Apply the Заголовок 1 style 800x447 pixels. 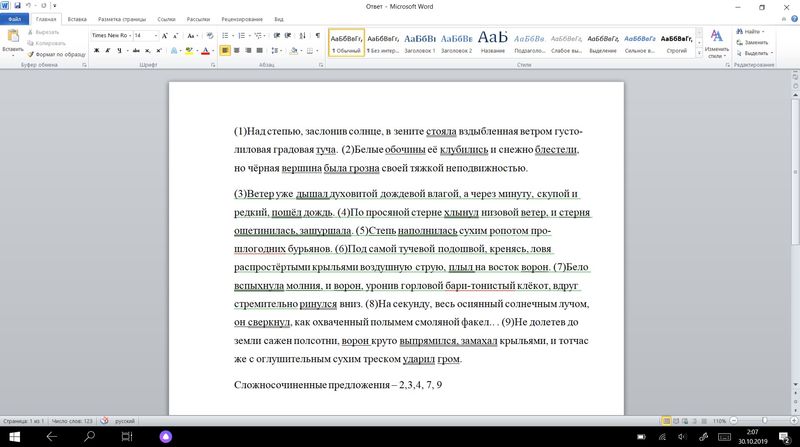[419, 41]
